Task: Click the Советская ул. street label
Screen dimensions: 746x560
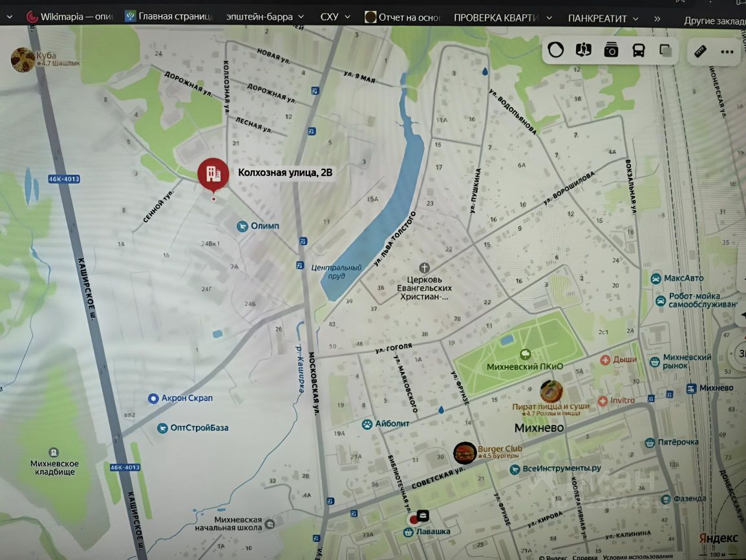Action: 437,478
